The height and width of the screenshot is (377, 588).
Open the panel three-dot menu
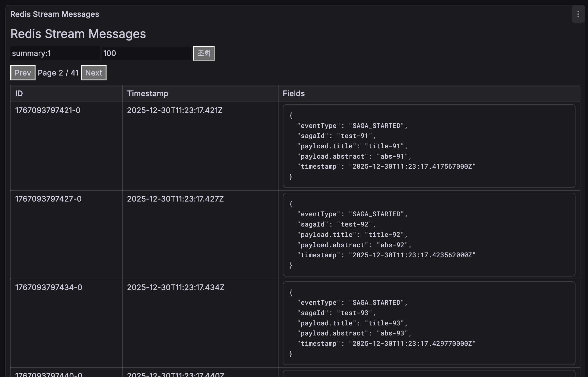click(578, 14)
